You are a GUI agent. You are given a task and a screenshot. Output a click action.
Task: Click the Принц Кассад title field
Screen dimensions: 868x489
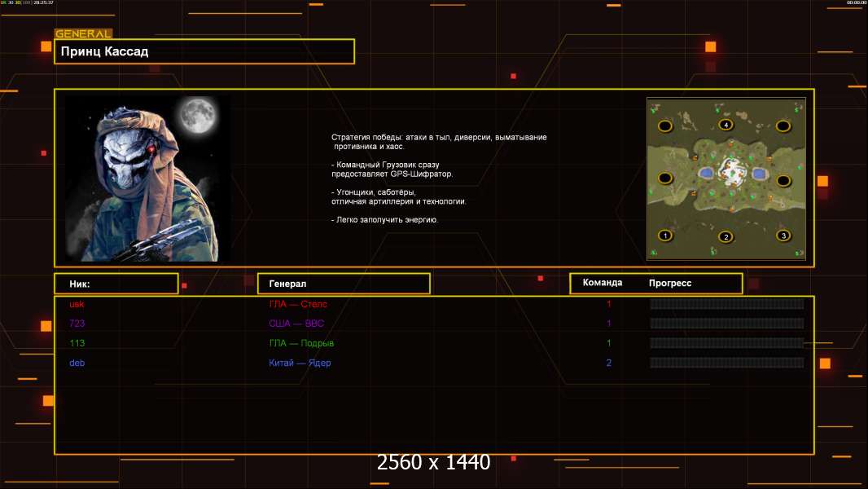click(x=204, y=51)
